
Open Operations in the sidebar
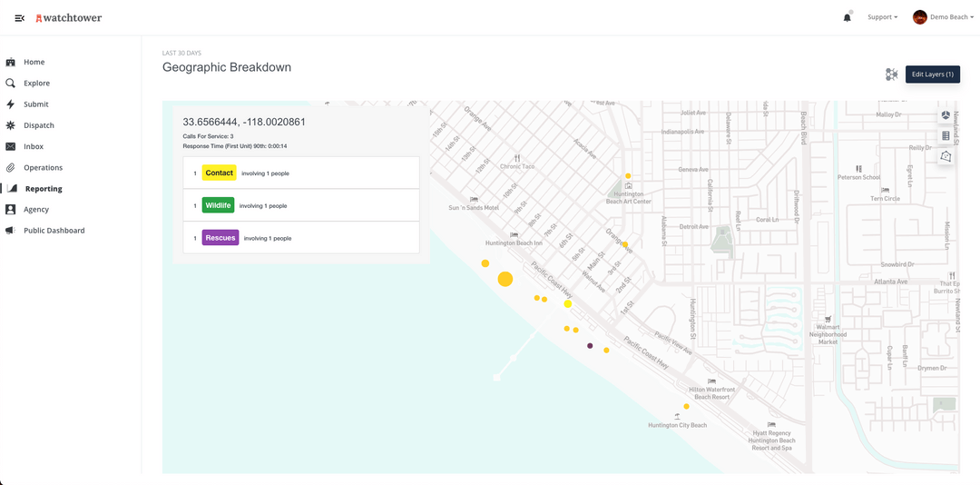(x=44, y=168)
